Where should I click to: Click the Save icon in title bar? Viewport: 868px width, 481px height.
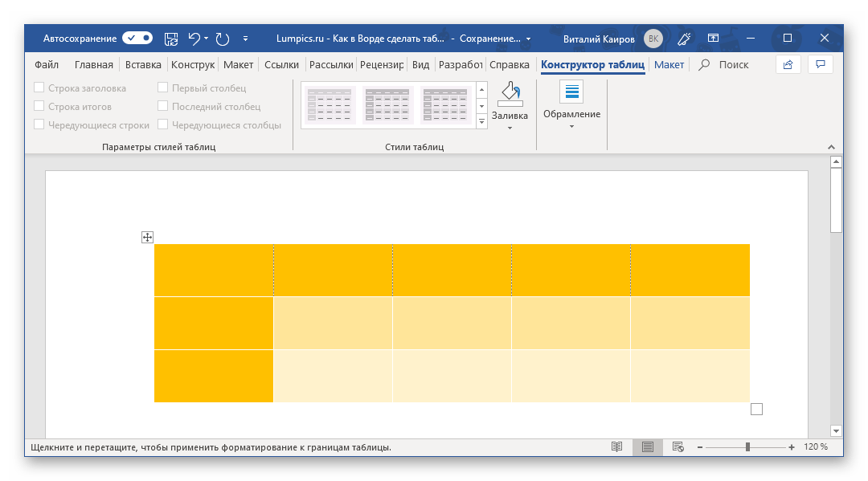click(x=171, y=38)
